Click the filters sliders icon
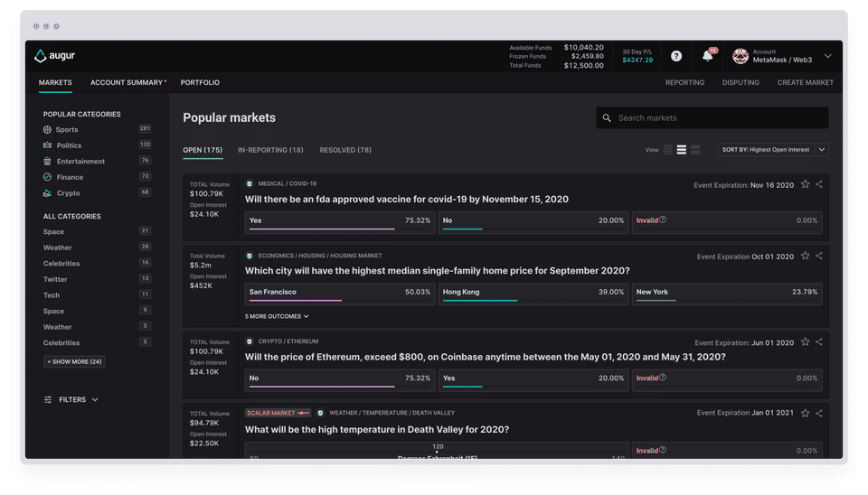The image size is (868, 495). 48,399
